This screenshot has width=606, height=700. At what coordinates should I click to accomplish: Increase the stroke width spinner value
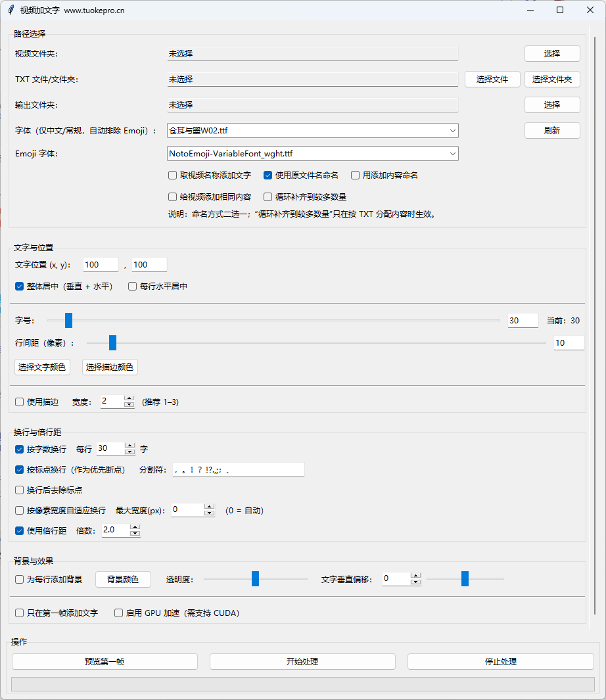[x=129, y=398]
